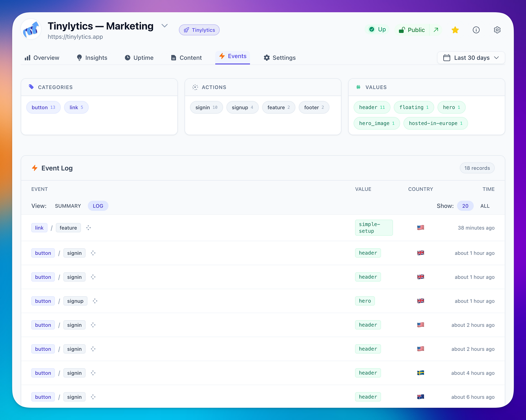
Task: Click the gold star favorite icon
Action: [455, 30]
